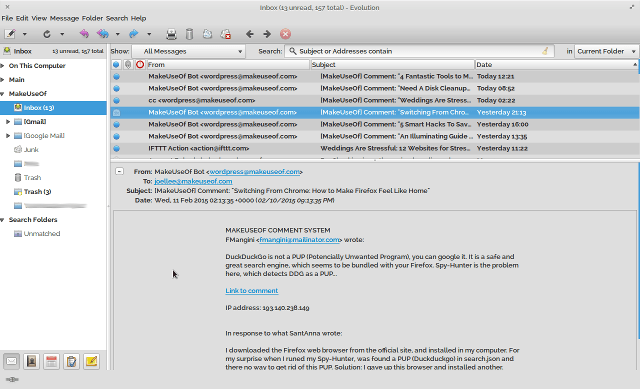This screenshot has width=640, height=389.
Task: Toggle read status of 'Today 08:52' message
Action: pos(116,88)
